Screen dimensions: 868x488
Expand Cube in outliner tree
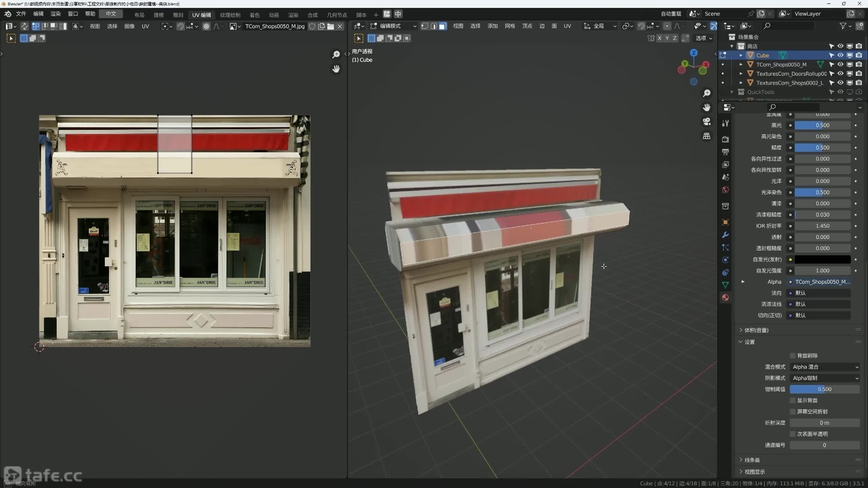[x=741, y=55]
